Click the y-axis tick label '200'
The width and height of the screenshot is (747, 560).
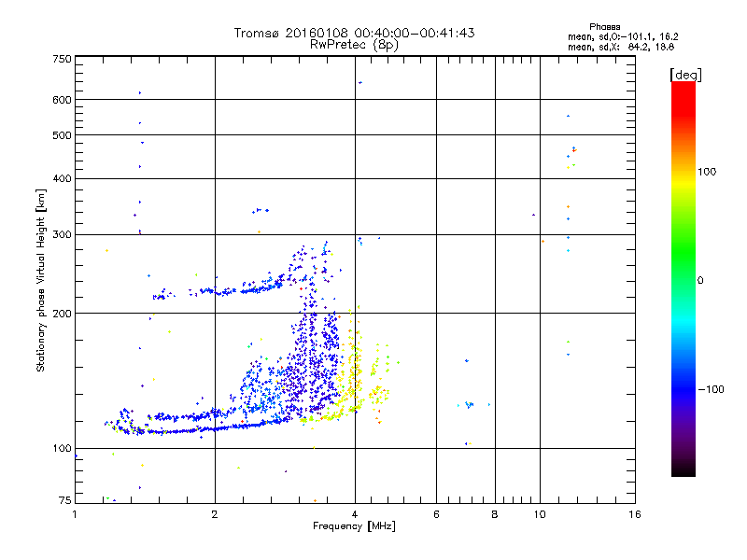click(63, 314)
